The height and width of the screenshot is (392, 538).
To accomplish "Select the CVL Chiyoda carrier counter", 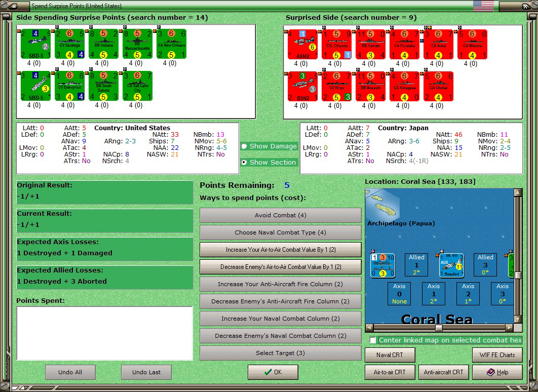I will 336,44.
